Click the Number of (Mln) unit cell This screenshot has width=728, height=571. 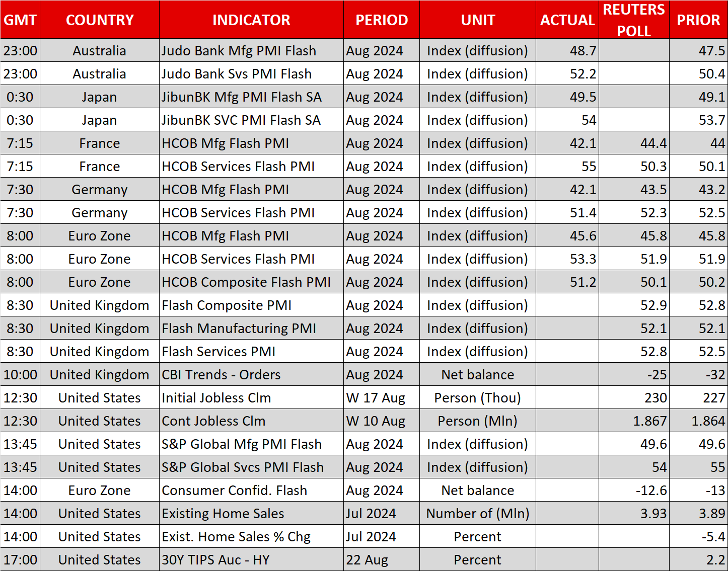(x=478, y=513)
